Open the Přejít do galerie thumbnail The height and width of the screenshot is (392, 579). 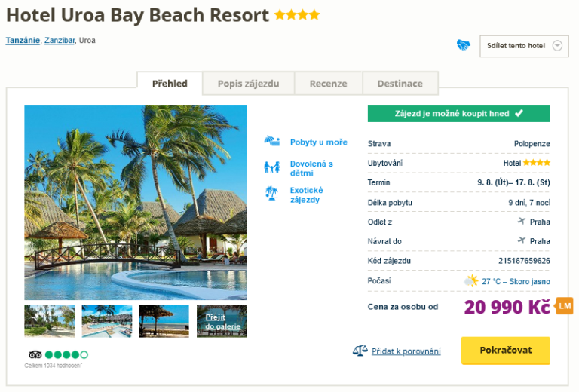click(222, 321)
